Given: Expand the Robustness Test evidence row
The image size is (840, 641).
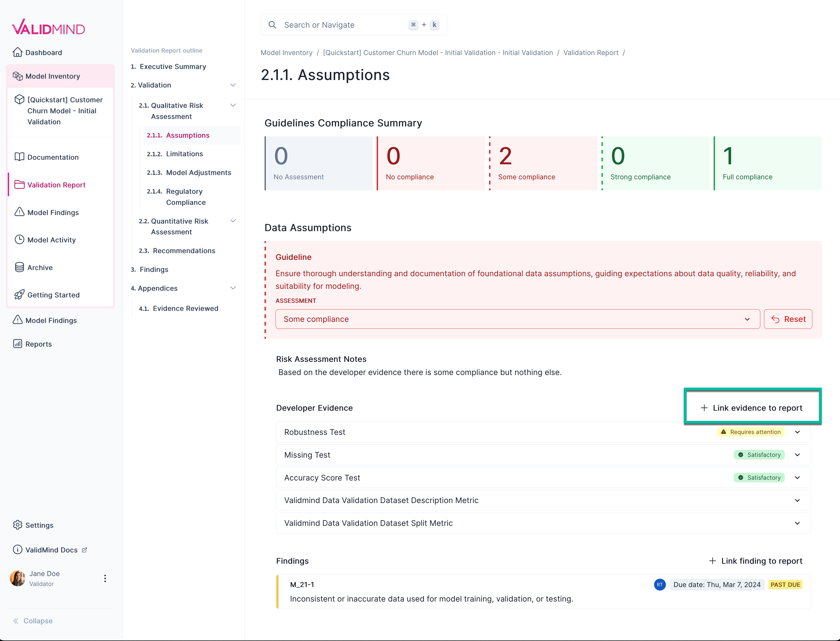Looking at the screenshot, I should click(797, 432).
